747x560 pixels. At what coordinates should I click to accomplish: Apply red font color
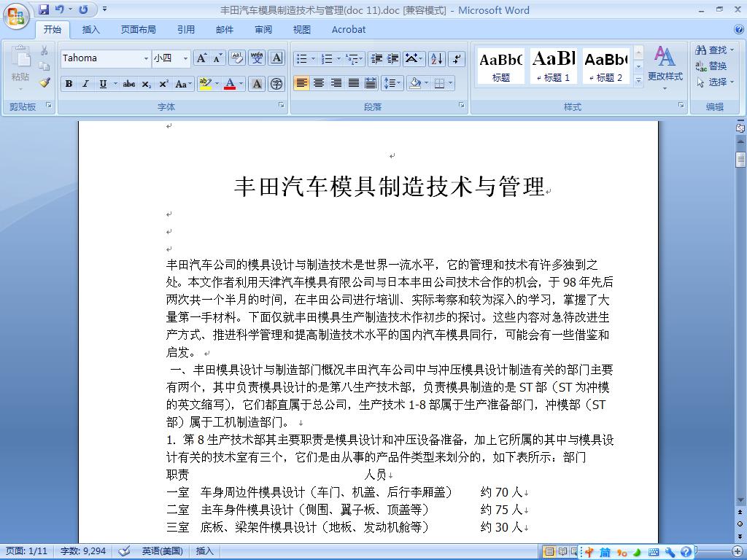pyautogui.click(x=230, y=85)
